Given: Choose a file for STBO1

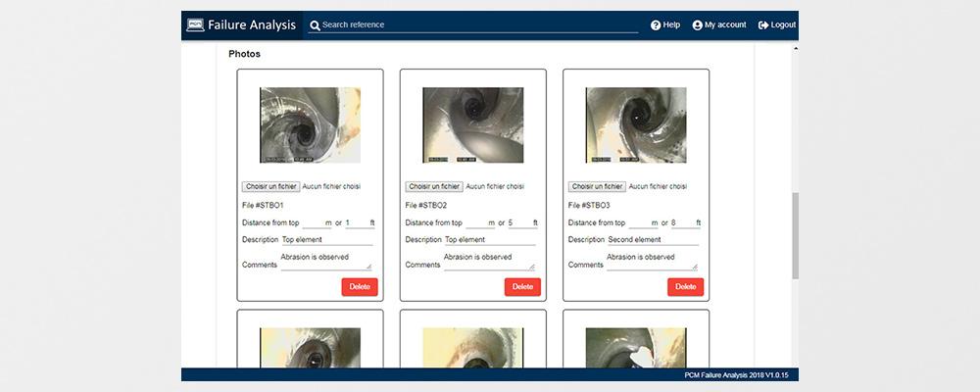Looking at the screenshot, I should [x=270, y=186].
